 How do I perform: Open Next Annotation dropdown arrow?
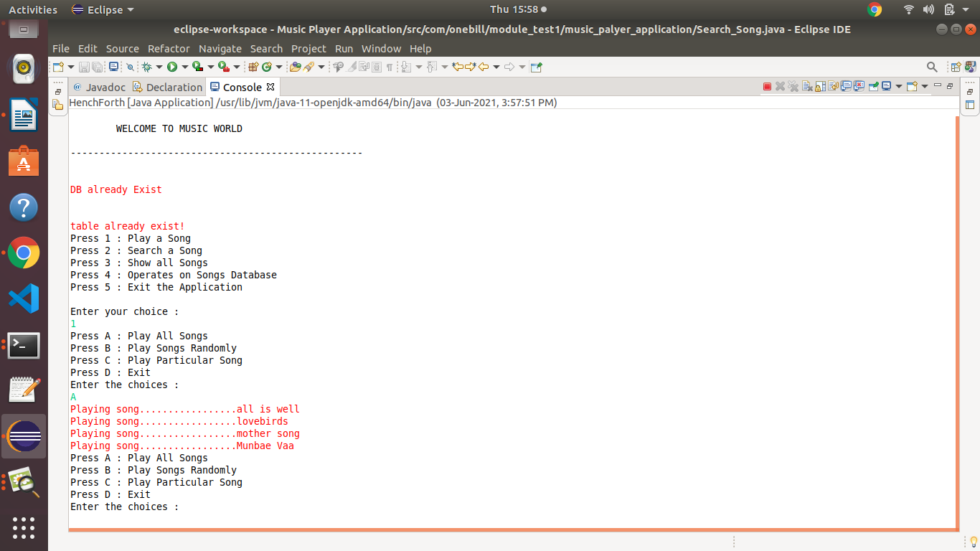(x=419, y=67)
